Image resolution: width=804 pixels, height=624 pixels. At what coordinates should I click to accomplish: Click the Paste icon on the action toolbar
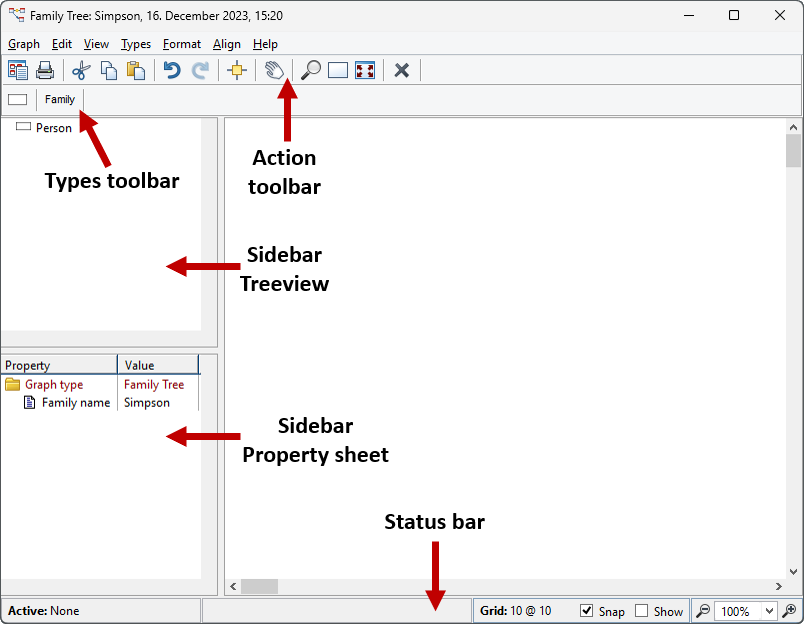(136, 70)
